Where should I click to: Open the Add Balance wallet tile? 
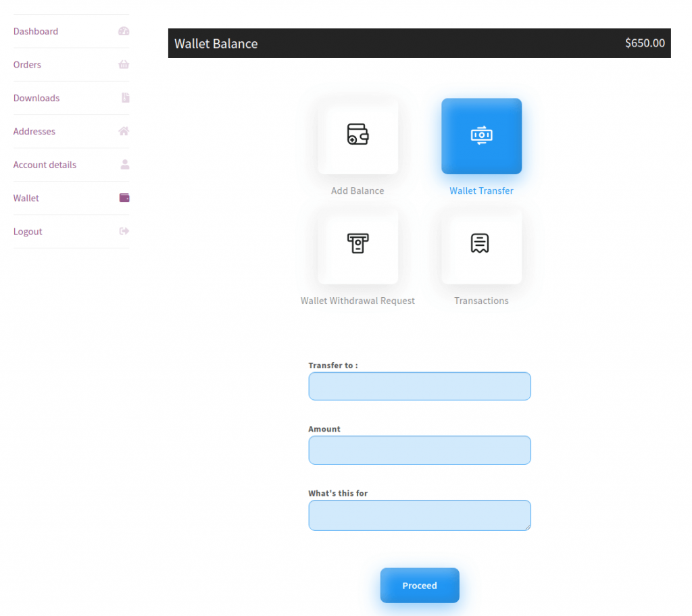click(358, 136)
